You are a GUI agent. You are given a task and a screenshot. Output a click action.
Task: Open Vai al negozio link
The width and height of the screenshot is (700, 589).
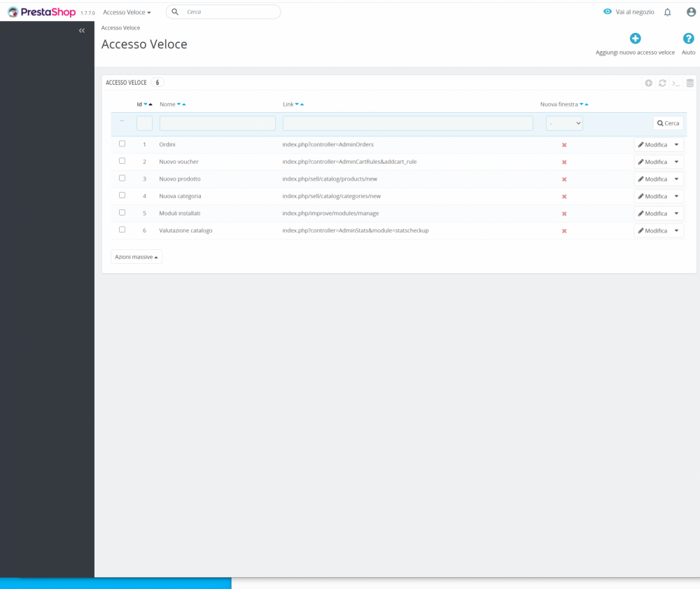point(634,12)
